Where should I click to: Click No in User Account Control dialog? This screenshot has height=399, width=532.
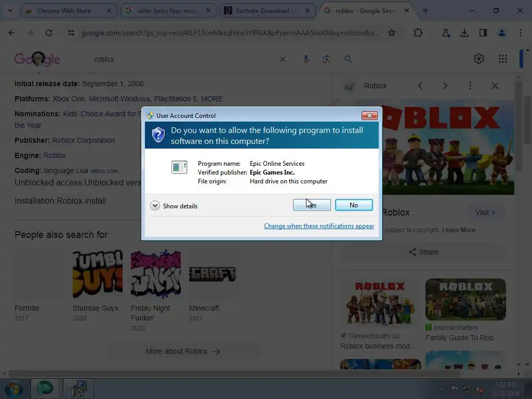(x=353, y=205)
